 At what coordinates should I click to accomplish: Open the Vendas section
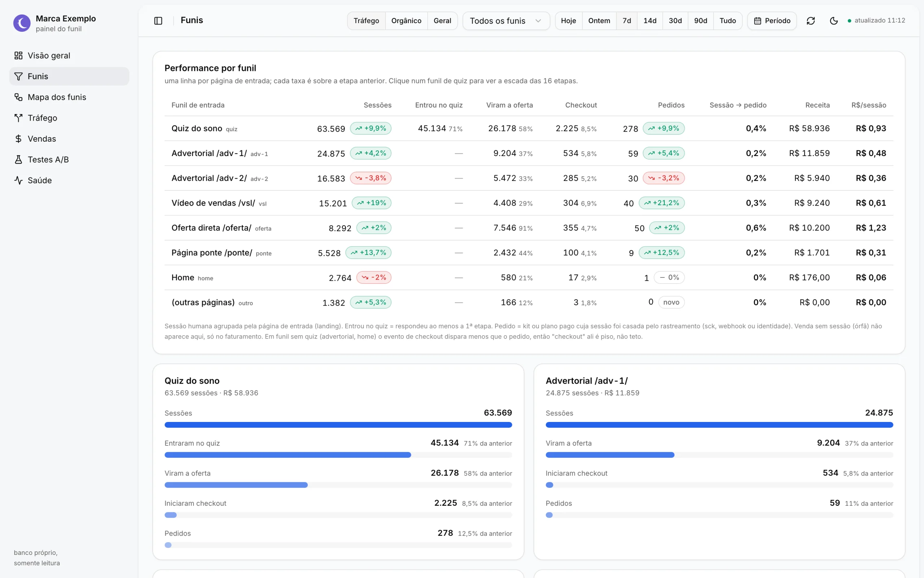coord(69,139)
